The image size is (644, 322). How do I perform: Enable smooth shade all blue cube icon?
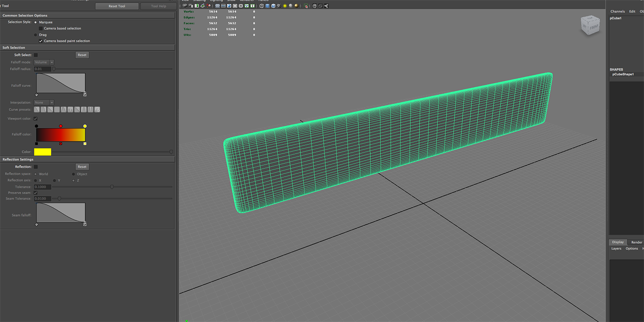click(x=267, y=6)
